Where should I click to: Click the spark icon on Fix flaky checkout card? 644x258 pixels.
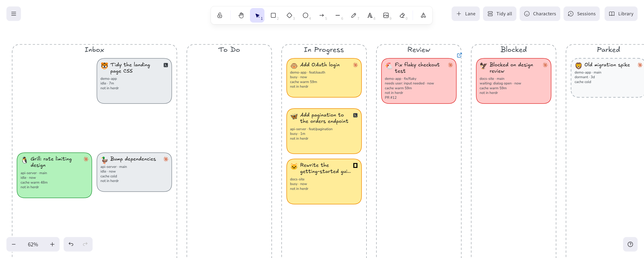coord(450,65)
